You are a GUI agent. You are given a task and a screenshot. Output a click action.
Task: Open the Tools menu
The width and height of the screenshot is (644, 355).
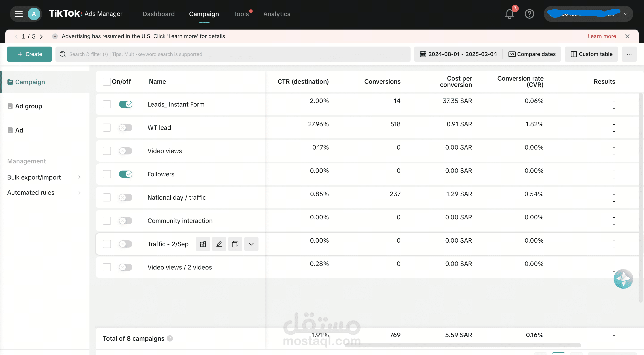coord(241,14)
